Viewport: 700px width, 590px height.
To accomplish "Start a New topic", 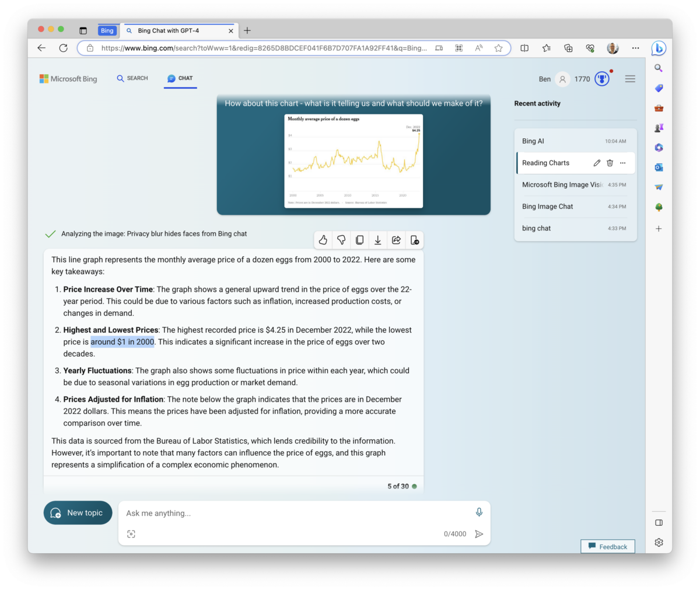I will [x=78, y=512].
